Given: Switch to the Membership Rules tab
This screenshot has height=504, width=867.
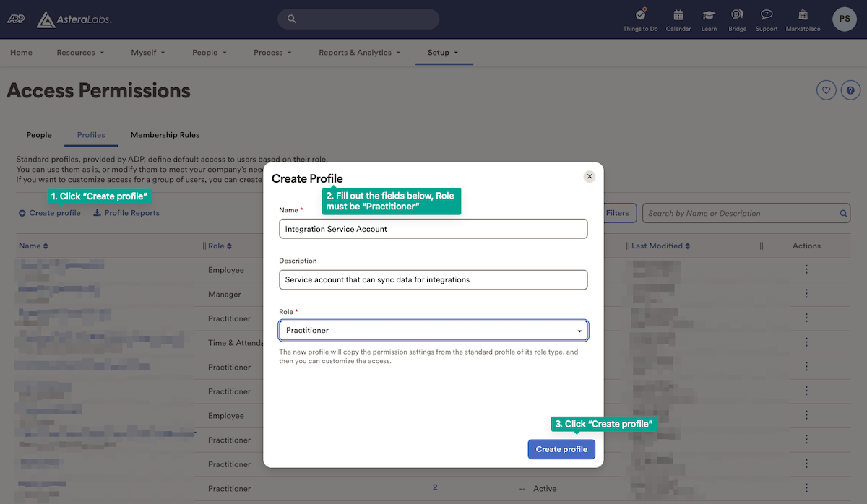Looking at the screenshot, I should [165, 135].
